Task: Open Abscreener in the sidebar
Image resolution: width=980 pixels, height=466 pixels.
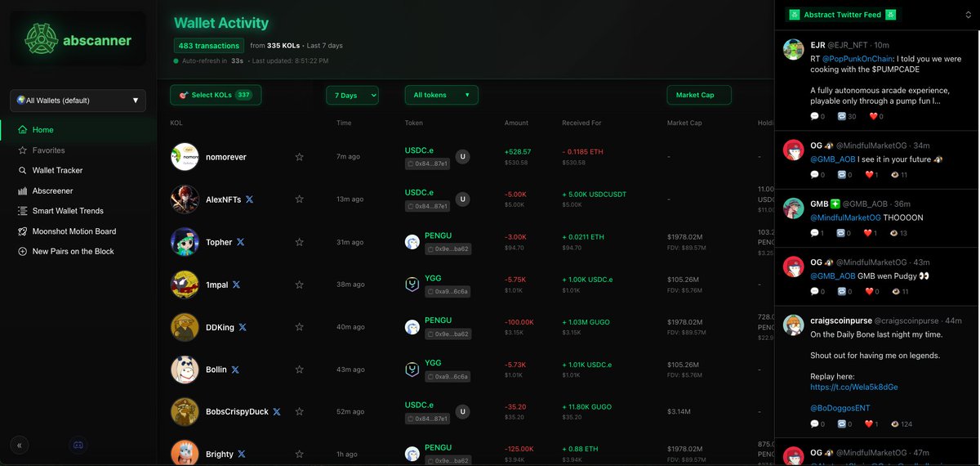Action: click(x=78, y=190)
